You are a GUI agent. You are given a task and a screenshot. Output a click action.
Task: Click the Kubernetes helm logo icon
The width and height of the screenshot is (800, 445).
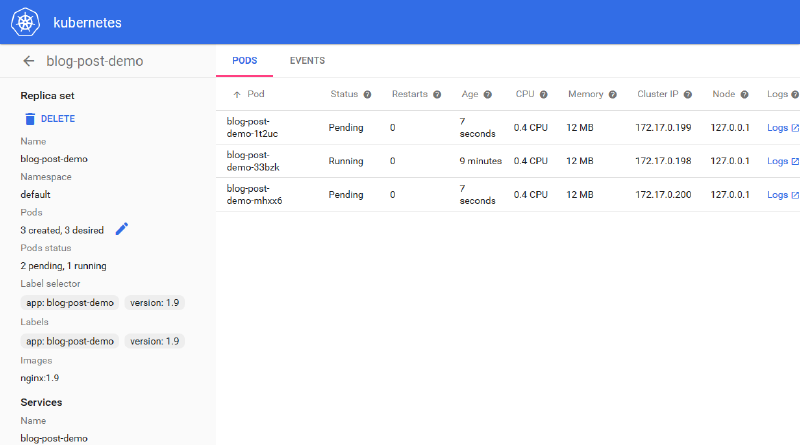click(26, 22)
